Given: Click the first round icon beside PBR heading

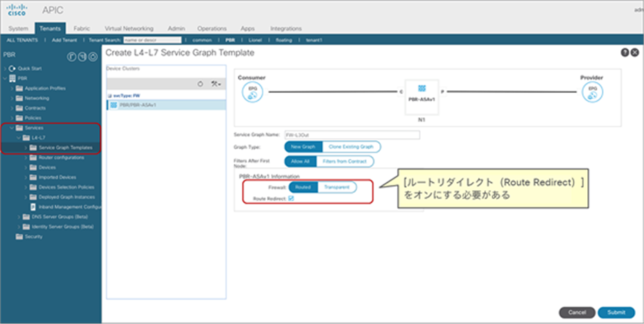Looking at the screenshot, I should (x=71, y=57).
